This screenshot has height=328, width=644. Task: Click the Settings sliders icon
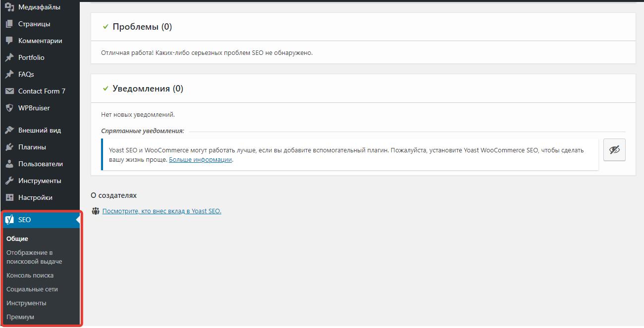[x=9, y=197]
